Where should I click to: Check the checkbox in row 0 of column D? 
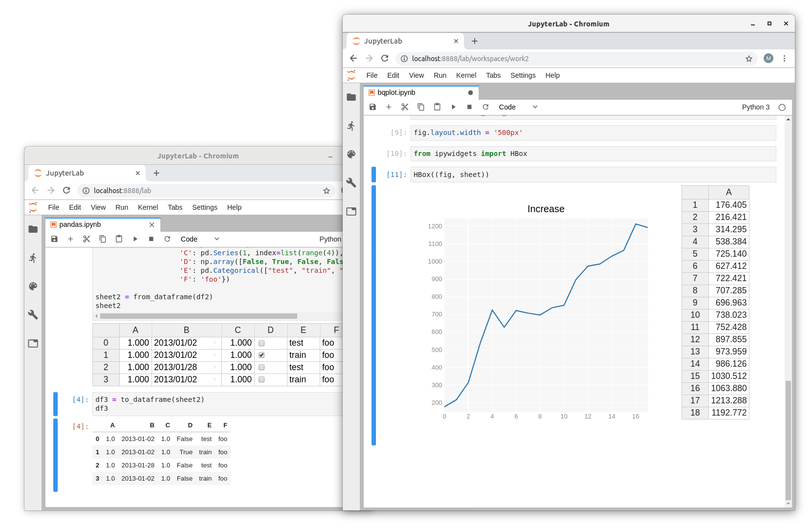[262, 343]
